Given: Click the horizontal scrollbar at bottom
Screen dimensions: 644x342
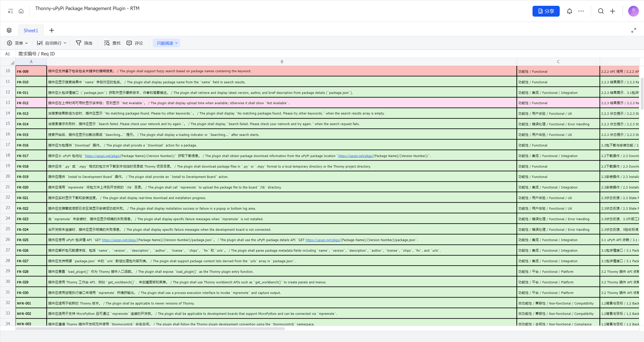Looking at the screenshot, I should click(150, 328).
